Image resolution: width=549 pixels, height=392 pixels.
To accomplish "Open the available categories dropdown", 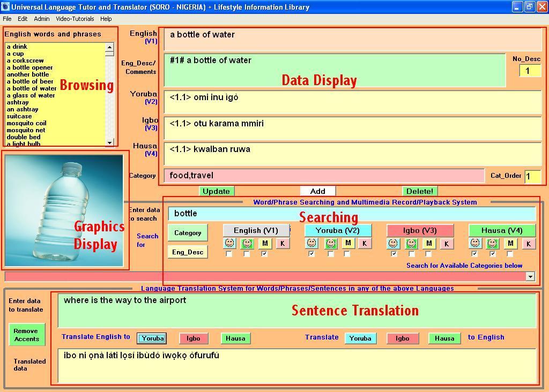I will [530, 276].
